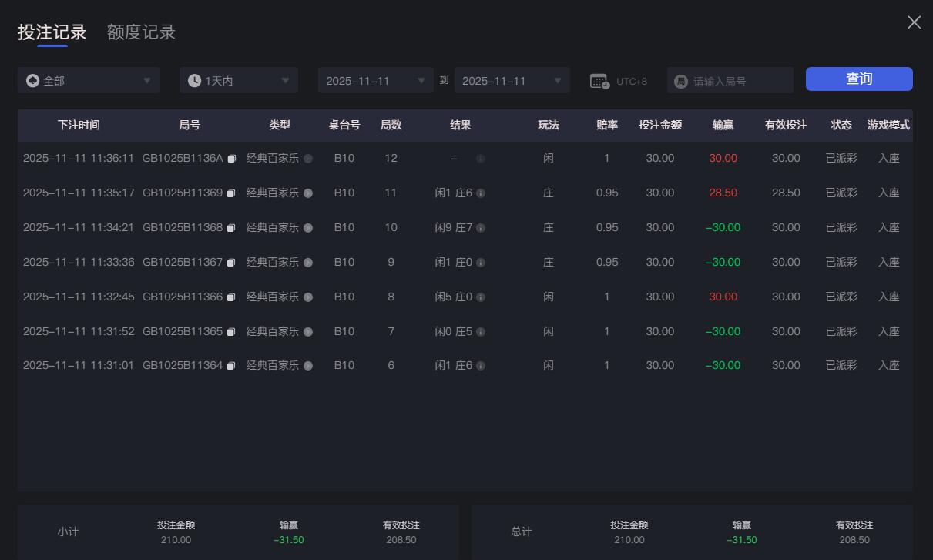Open the end date picker after 到
The width and height of the screenshot is (933, 560).
[x=512, y=80]
